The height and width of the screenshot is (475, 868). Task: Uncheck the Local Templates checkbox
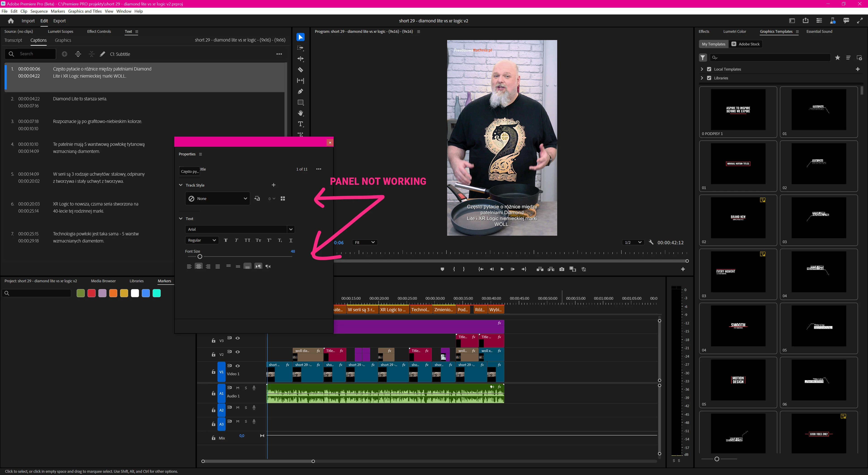click(709, 69)
